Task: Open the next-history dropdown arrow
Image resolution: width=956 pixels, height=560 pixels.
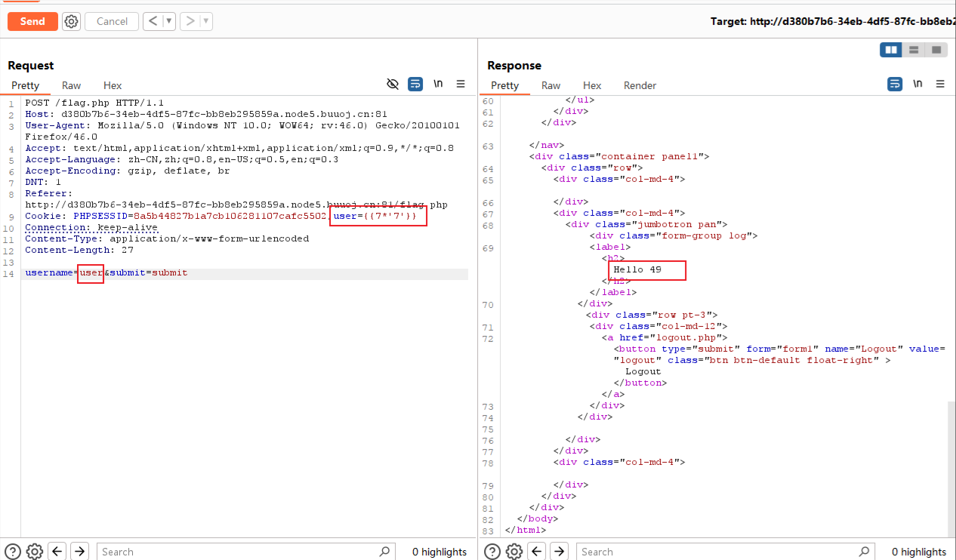Action: (206, 21)
